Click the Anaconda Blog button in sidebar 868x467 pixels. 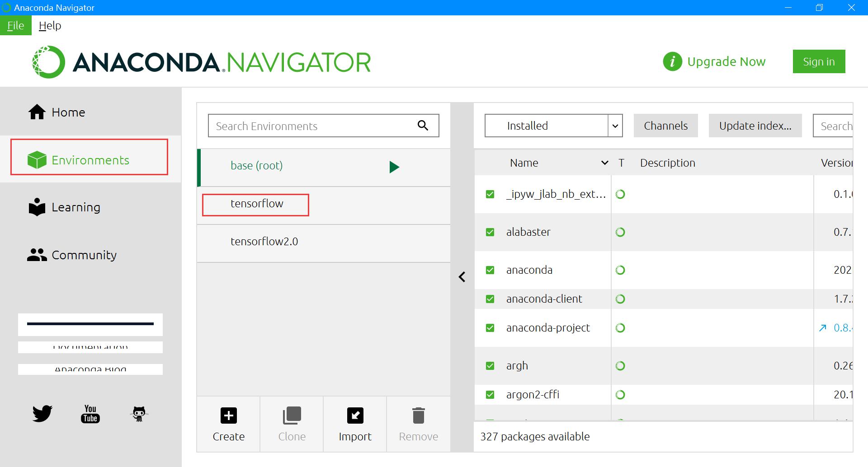click(x=90, y=369)
